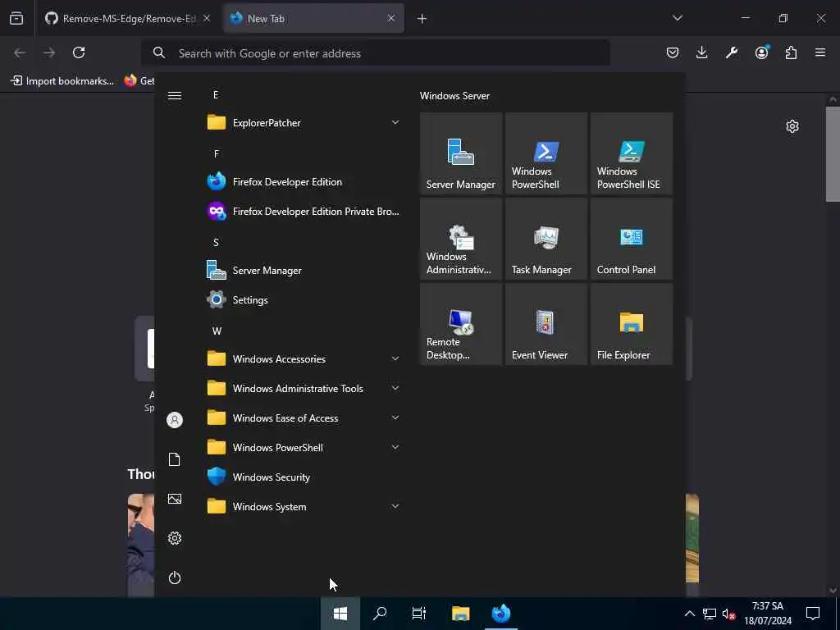The height and width of the screenshot is (630, 840).
Task: Click the taskbar clock showing 7:37 SA
Action: coord(768,614)
